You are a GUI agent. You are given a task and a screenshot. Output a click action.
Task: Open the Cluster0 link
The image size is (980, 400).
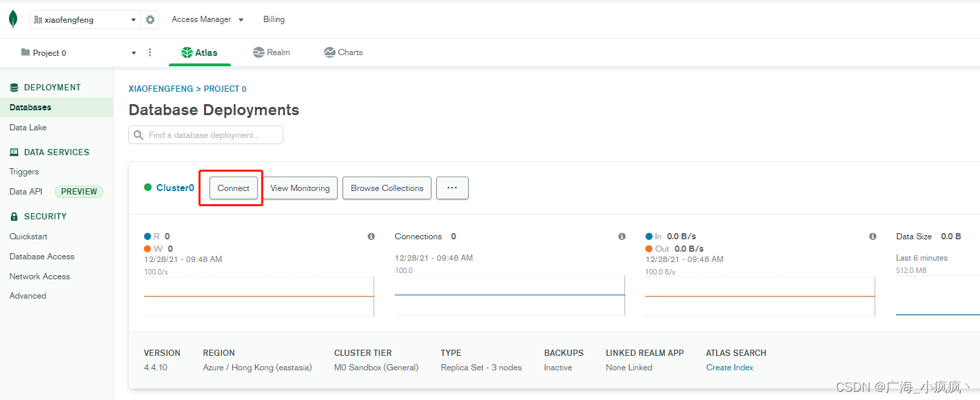point(175,188)
